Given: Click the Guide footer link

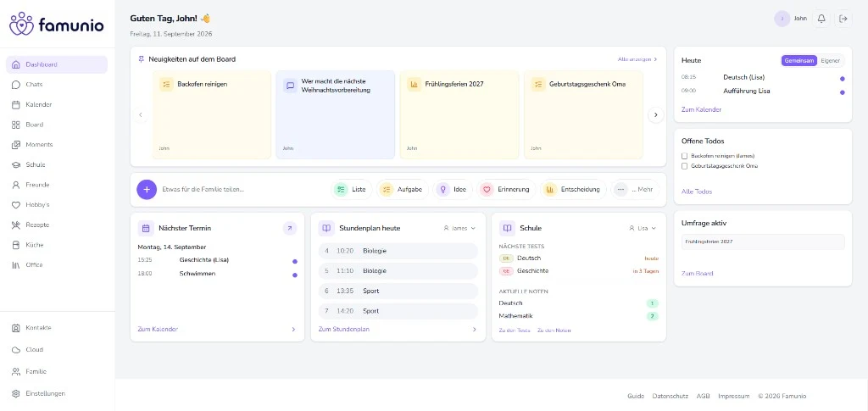Looking at the screenshot, I should (636, 396).
